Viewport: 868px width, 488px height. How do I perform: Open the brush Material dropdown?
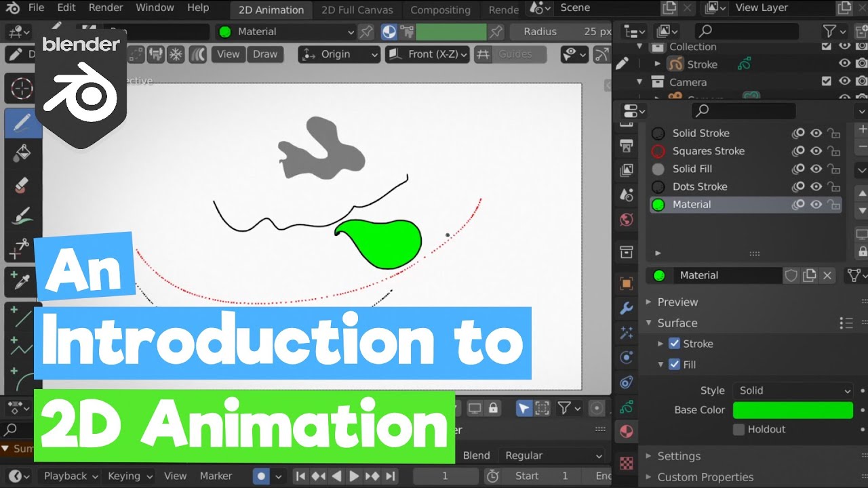point(287,31)
